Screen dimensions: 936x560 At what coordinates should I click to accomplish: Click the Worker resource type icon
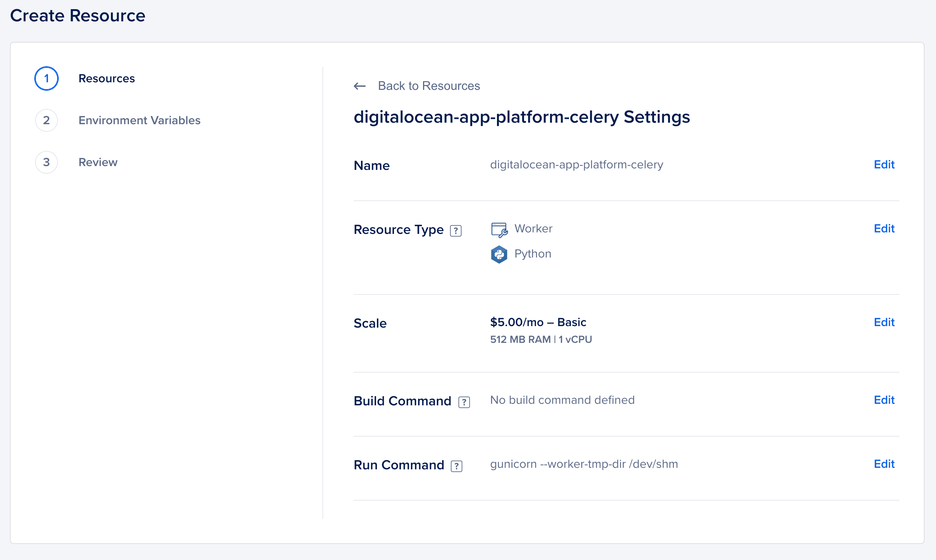[499, 229]
